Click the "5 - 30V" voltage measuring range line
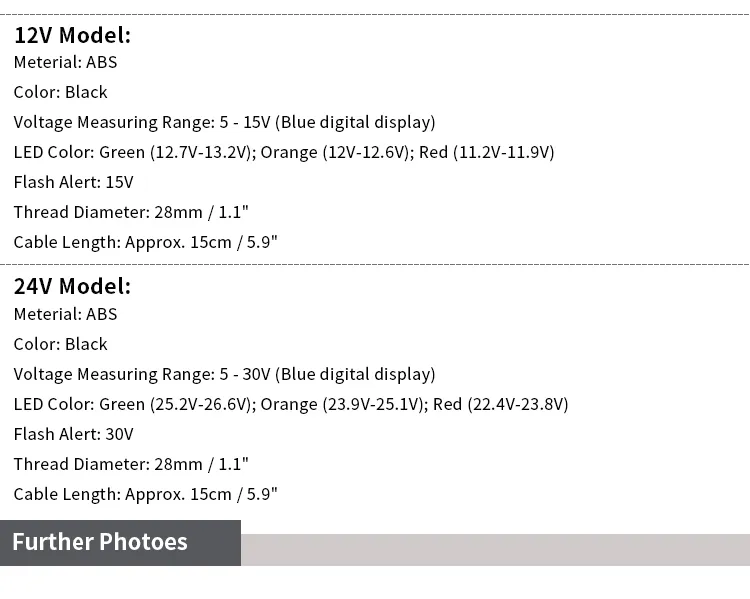 [x=224, y=374]
